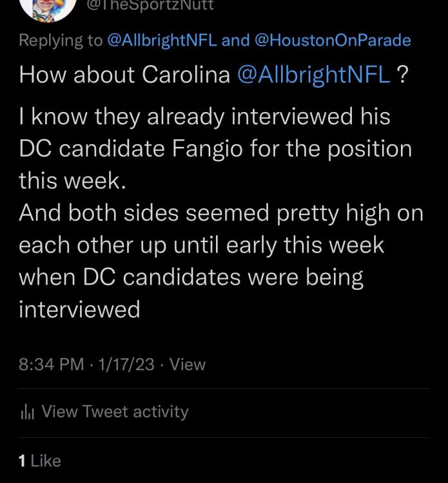Tap the @AllbrightNFL mention after Carolina
Viewport: 448px width, 483px height.
(314, 75)
